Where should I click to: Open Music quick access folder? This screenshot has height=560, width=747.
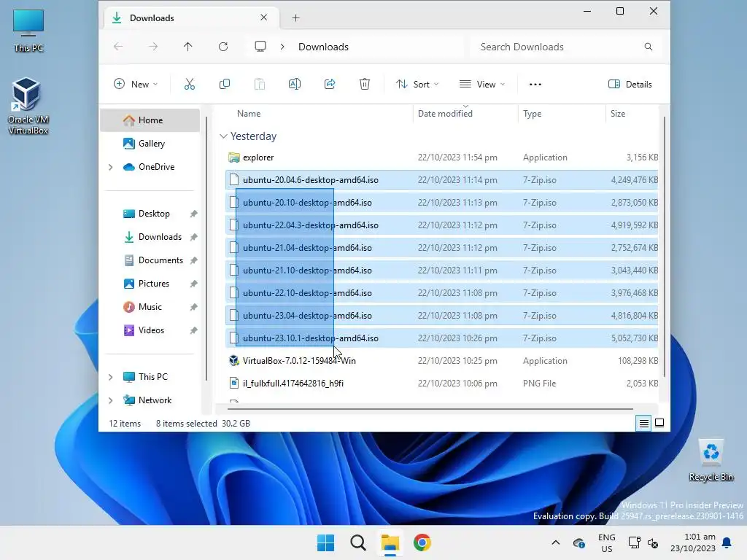coord(150,307)
